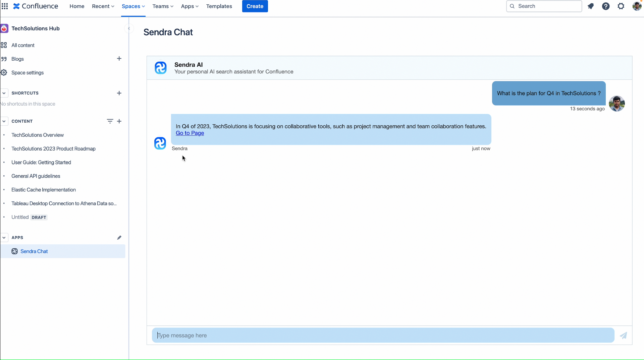The width and height of the screenshot is (644, 360).
Task: Click the user question chat bubble
Action: (549, 93)
